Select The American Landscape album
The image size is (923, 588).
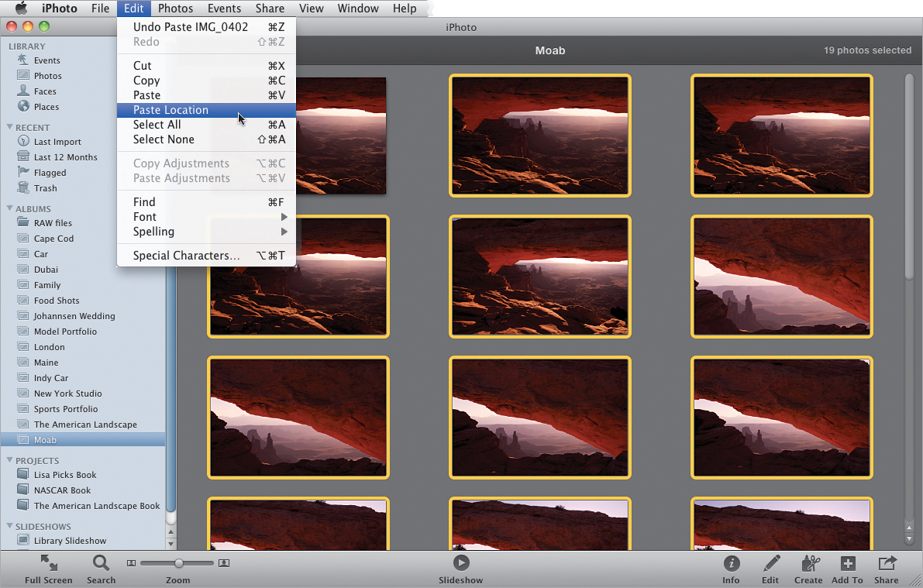[83, 425]
